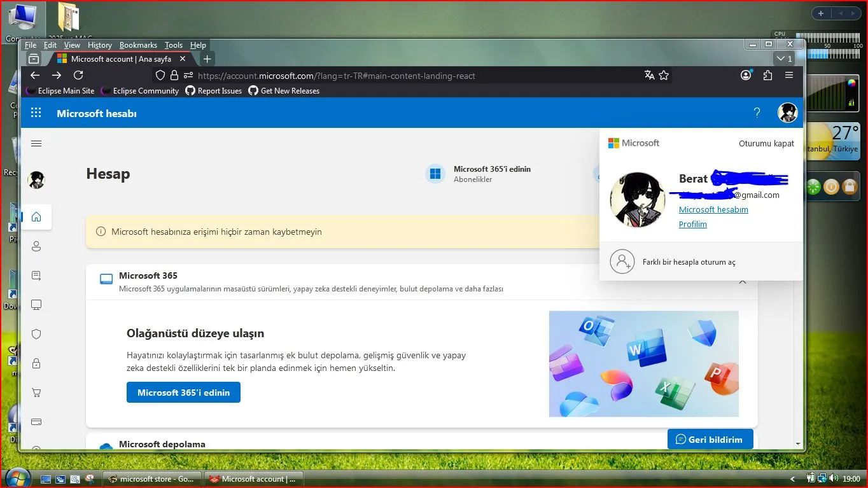Click the Microsoft 365'i edinin blue button
Image resolution: width=868 pixels, height=488 pixels.
point(183,393)
